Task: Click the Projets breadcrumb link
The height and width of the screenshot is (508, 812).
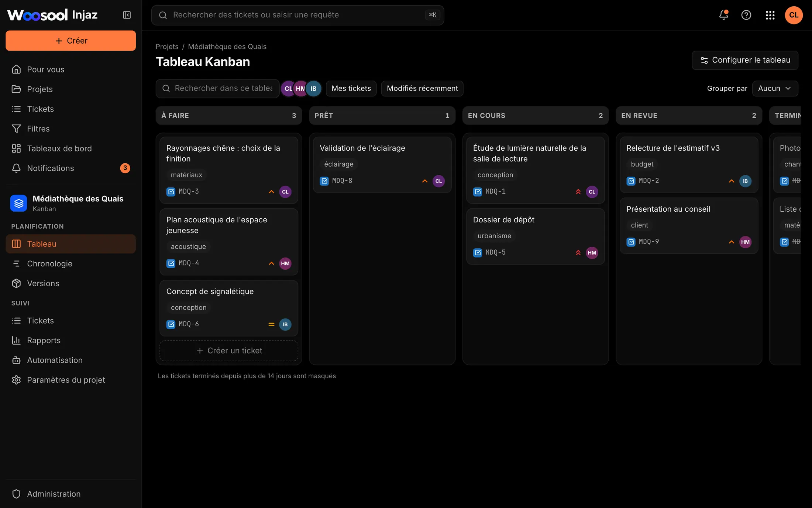Action: pyautogui.click(x=167, y=47)
